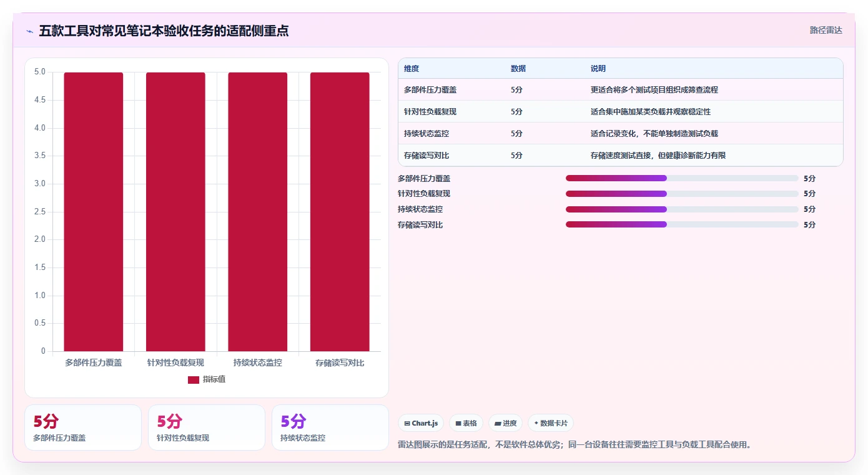
Task: Click the 针对性负载复现 progress row label
Action: pos(424,194)
